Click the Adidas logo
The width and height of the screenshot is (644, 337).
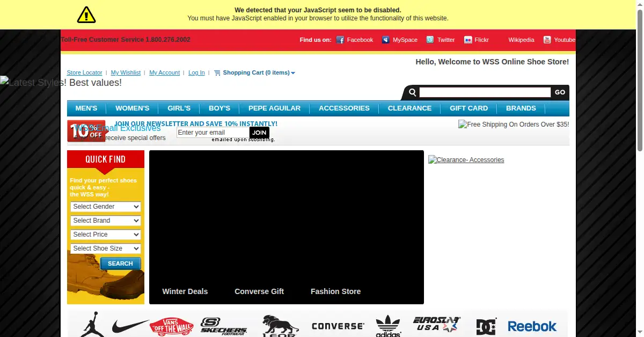click(x=388, y=326)
